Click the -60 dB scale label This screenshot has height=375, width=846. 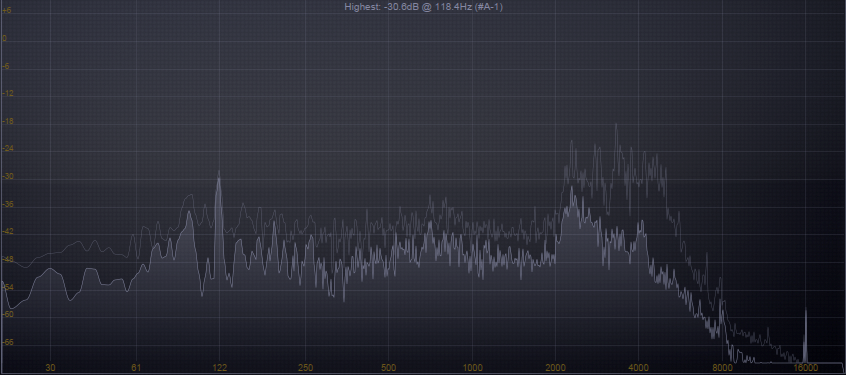coord(8,315)
